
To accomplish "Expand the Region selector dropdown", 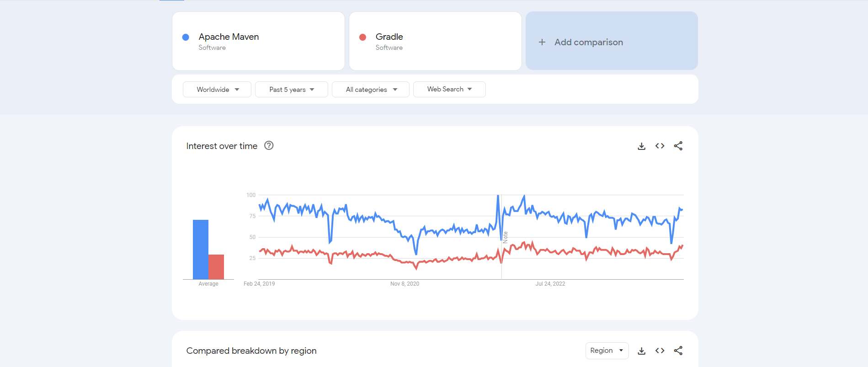I will click(607, 351).
